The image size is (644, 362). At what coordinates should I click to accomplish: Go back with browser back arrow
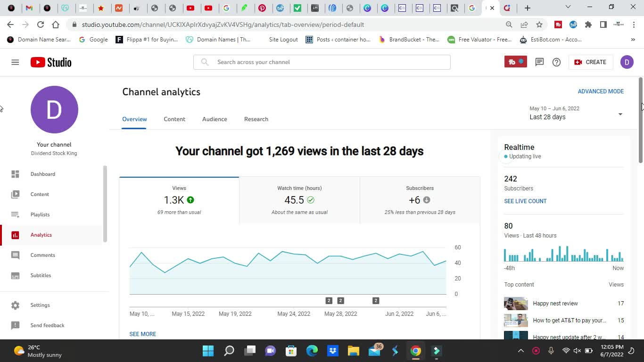[10, 25]
